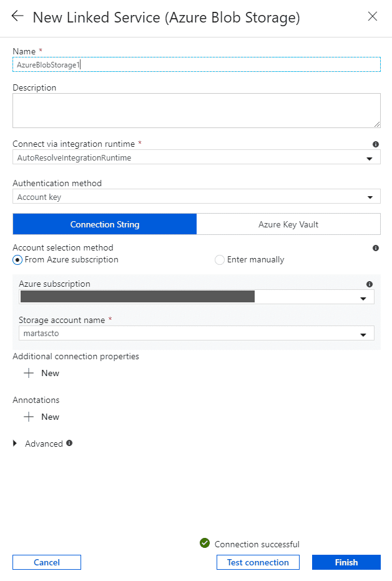
Task: Click the Cancel button
Action: pyautogui.click(x=47, y=562)
